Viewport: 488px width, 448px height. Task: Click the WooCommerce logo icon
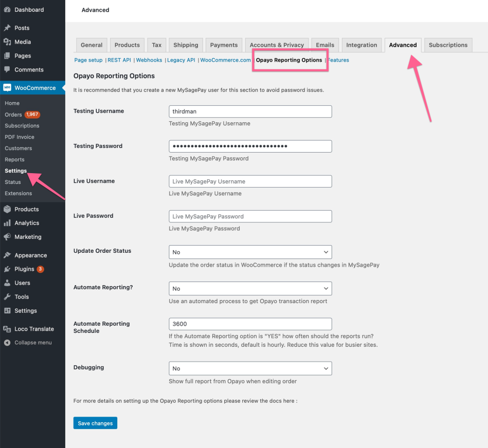click(7, 88)
